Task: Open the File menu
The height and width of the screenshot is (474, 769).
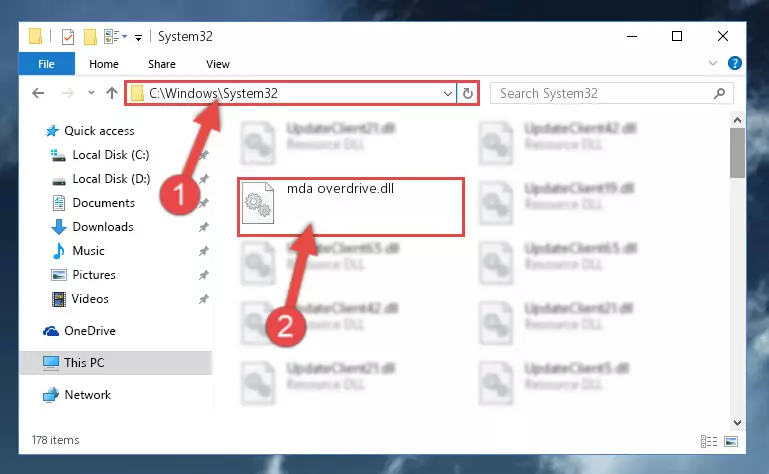Action: pos(47,64)
